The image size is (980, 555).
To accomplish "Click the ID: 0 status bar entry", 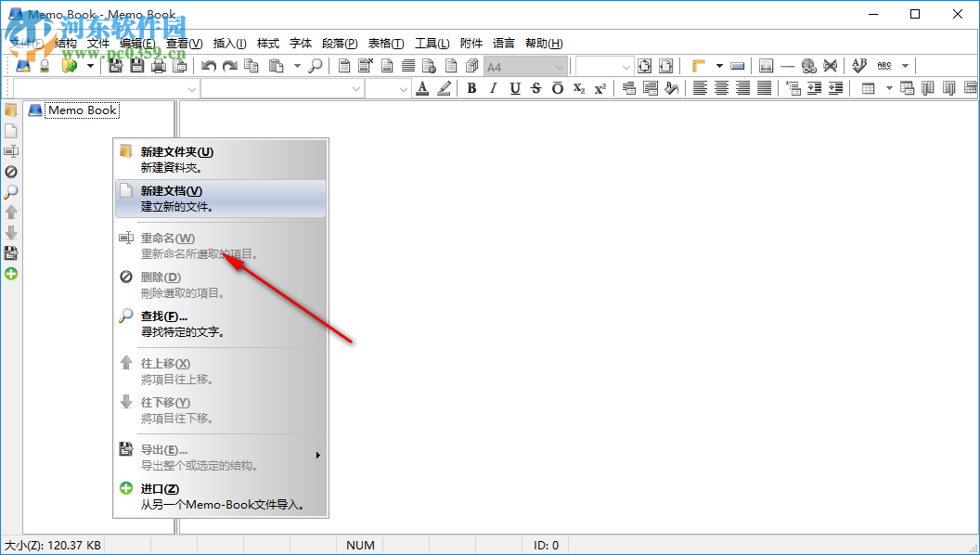I will click(547, 546).
